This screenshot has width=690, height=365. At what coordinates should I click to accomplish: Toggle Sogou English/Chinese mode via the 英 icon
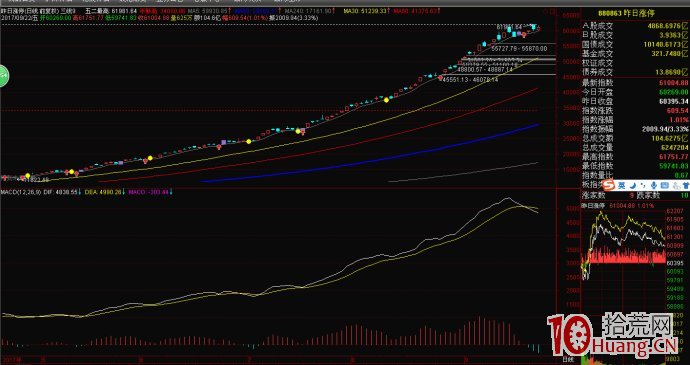pyautogui.click(x=621, y=185)
